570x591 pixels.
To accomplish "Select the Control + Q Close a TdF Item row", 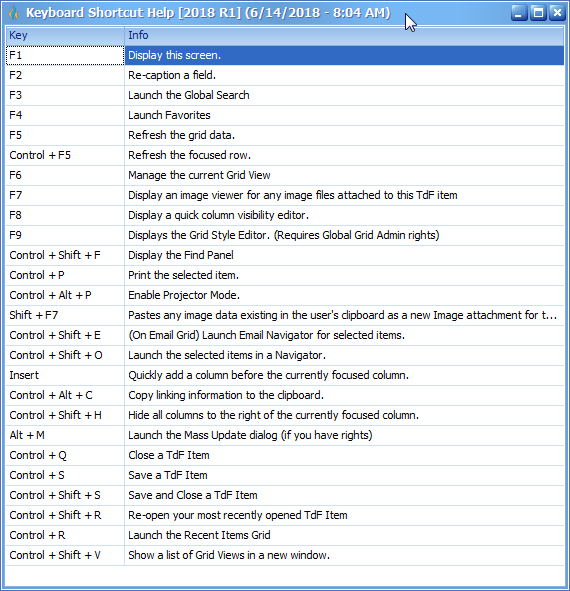I will click(285, 455).
